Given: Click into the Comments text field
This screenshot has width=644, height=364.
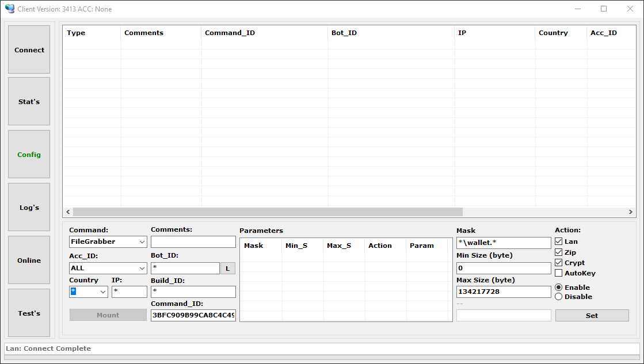Looking at the screenshot, I should [193, 242].
